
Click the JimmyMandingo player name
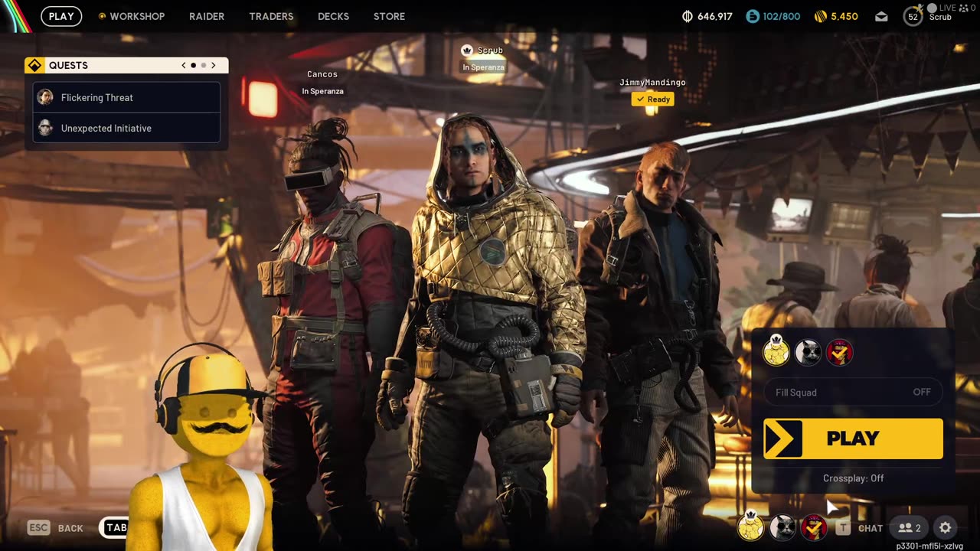(652, 82)
